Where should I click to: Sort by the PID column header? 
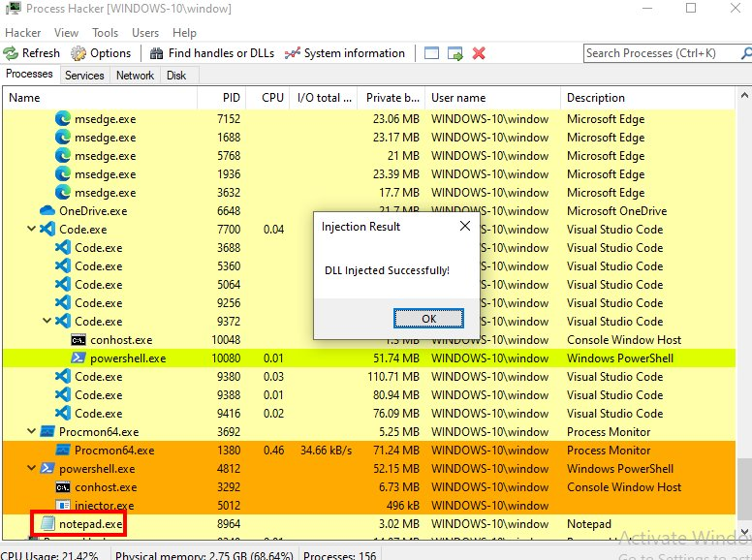[x=222, y=98]
